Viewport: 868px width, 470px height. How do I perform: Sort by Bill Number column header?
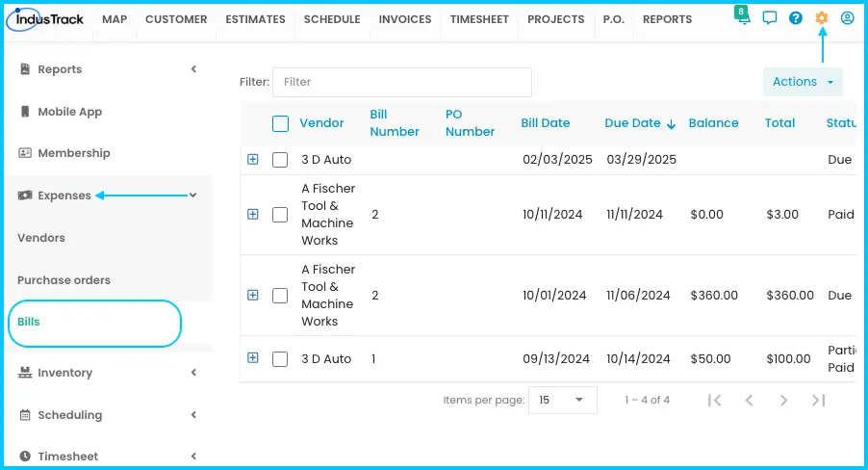point(395,123)
